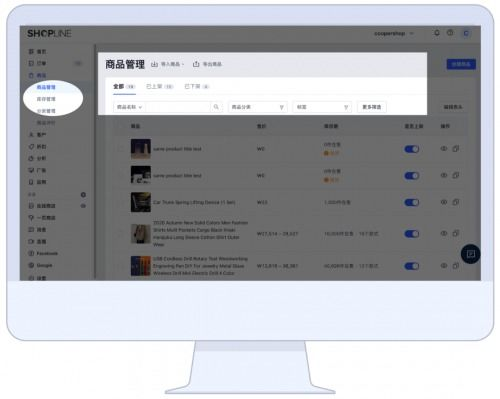Expand the 导入商品 import dropdown arrow

coord(183,64)
